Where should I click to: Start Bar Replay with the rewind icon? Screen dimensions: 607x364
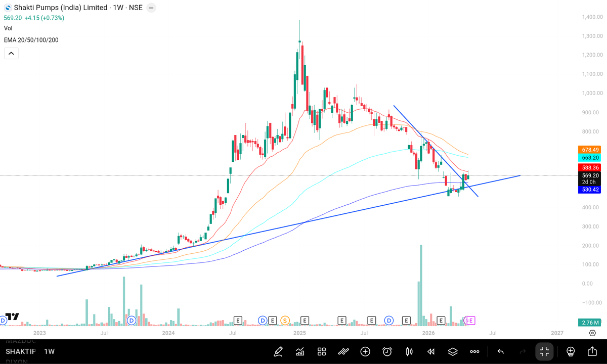point(430,351)
